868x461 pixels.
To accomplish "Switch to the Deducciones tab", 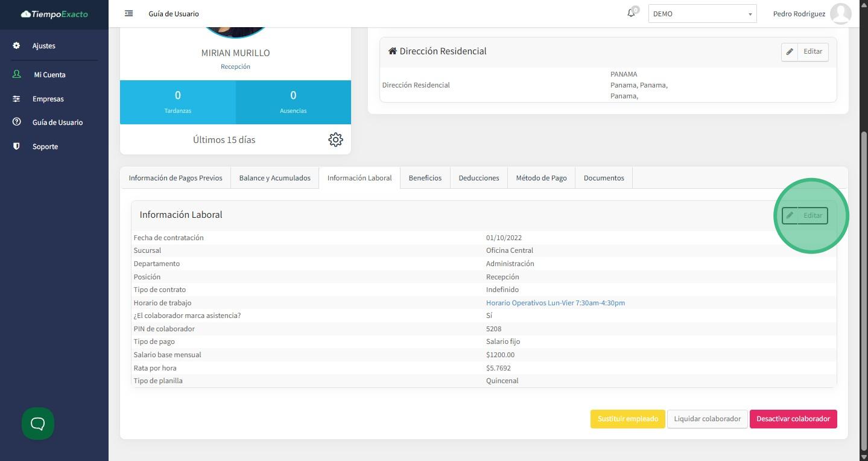I will click(x=478, y=178).
